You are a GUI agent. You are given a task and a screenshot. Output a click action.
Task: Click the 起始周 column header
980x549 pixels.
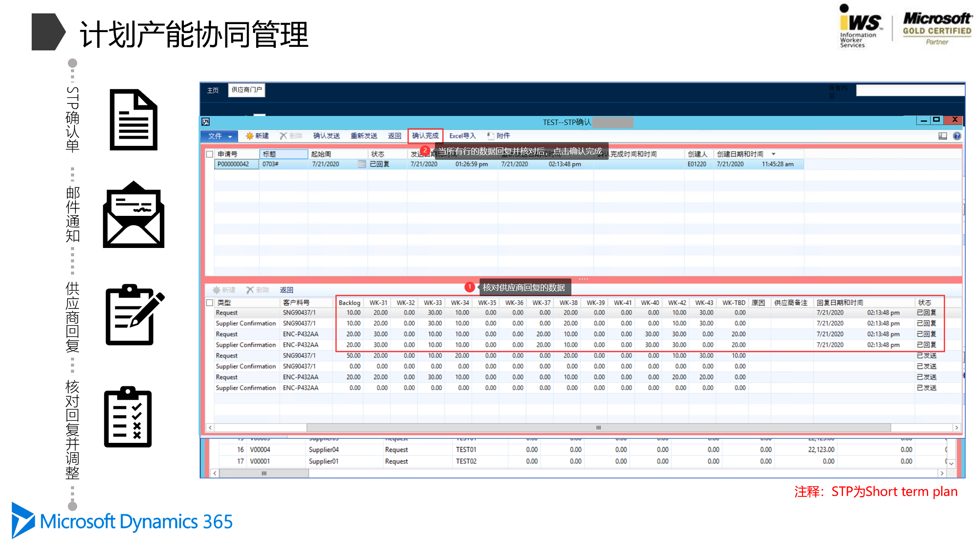(338, 154)
